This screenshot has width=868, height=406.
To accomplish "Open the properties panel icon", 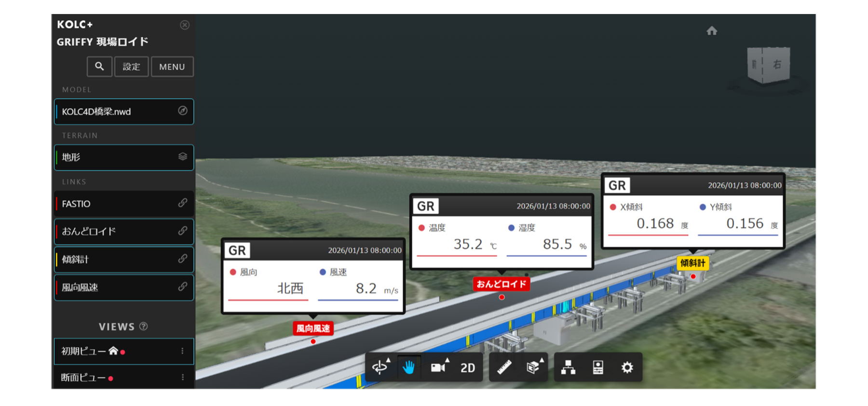I will coord(597,367).
